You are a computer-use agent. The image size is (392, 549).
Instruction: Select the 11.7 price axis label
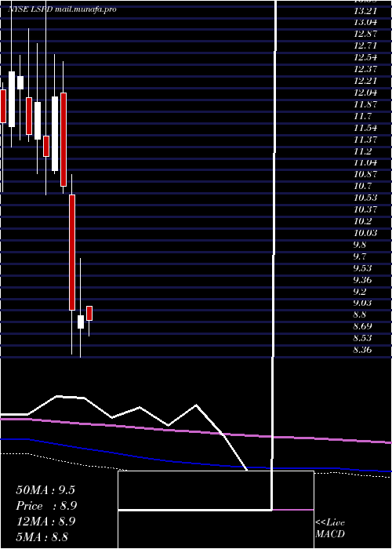pyautogui.click(x=362, y=116)
